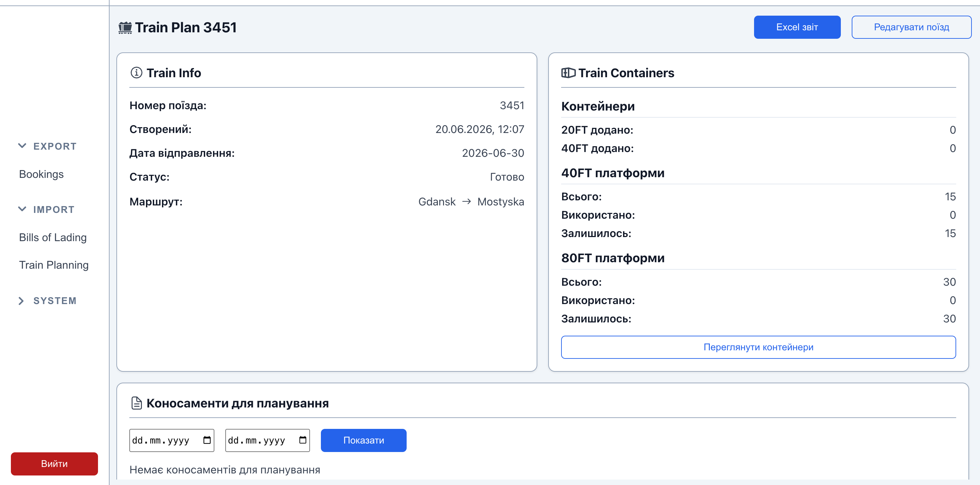Open Bills of Lading page
The image size is (980, 485).
coord(53,237)
